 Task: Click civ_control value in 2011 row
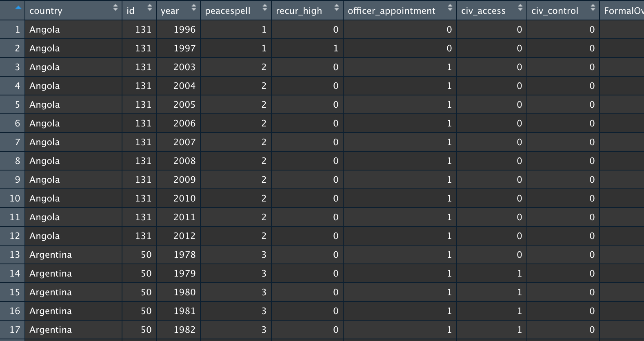(592, 217)
